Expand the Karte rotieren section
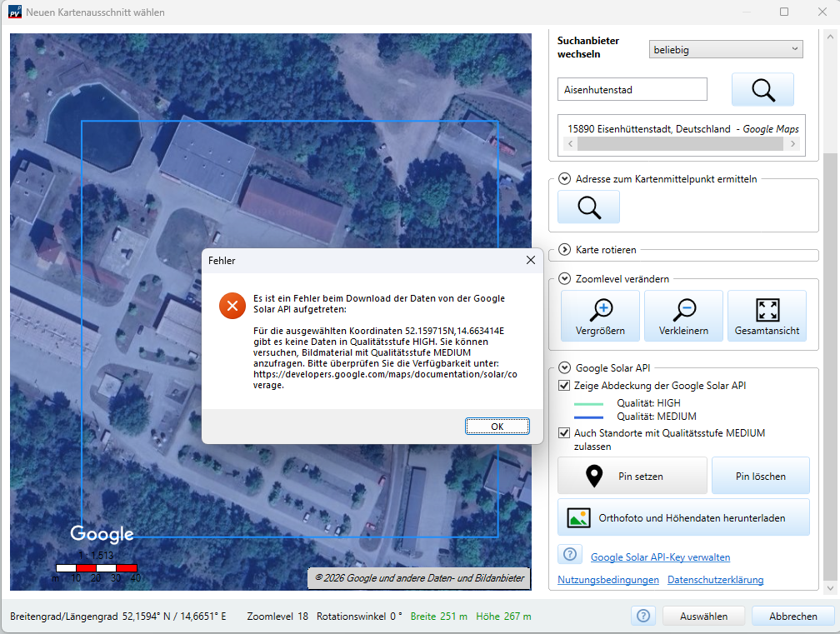The width and height of the screenshot is (840, 634). tap(565, 249)
